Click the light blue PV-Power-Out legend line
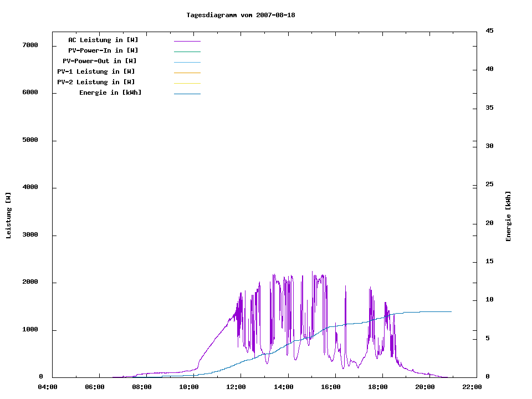The image size is (532, 399). 187,62
